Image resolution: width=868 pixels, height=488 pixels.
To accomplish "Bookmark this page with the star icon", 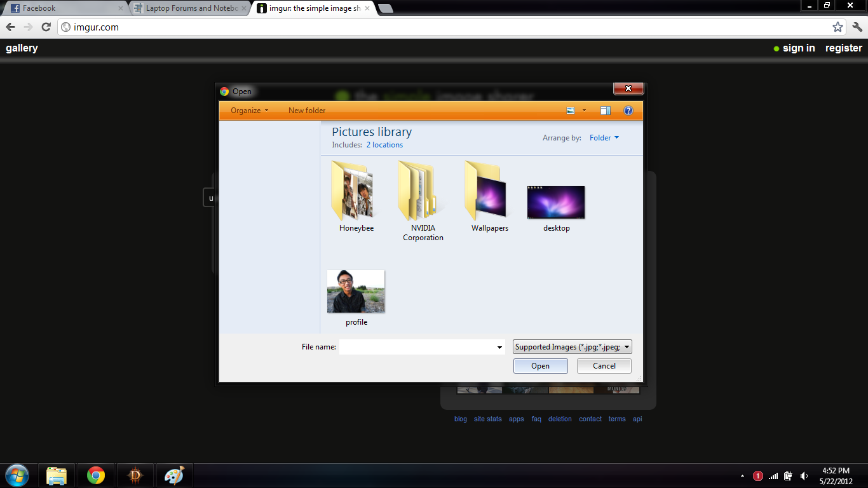I will click(x=837, y=27).
